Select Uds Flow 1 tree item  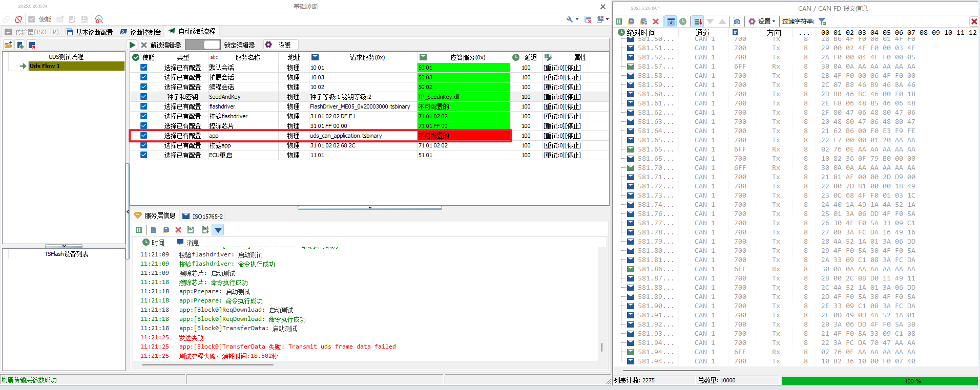(76, 66)
